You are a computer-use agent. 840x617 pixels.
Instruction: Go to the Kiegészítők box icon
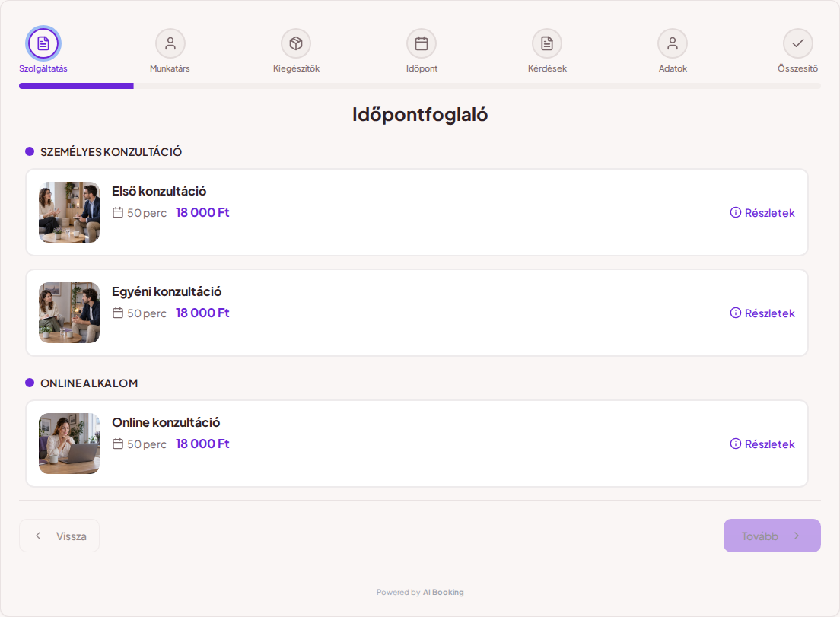[296, 43]
